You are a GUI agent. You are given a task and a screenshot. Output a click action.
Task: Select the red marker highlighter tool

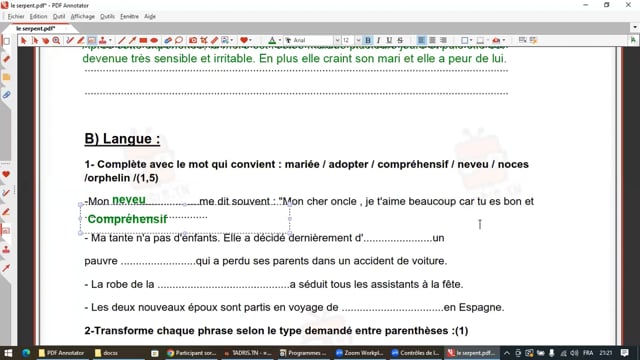point(80,40)
